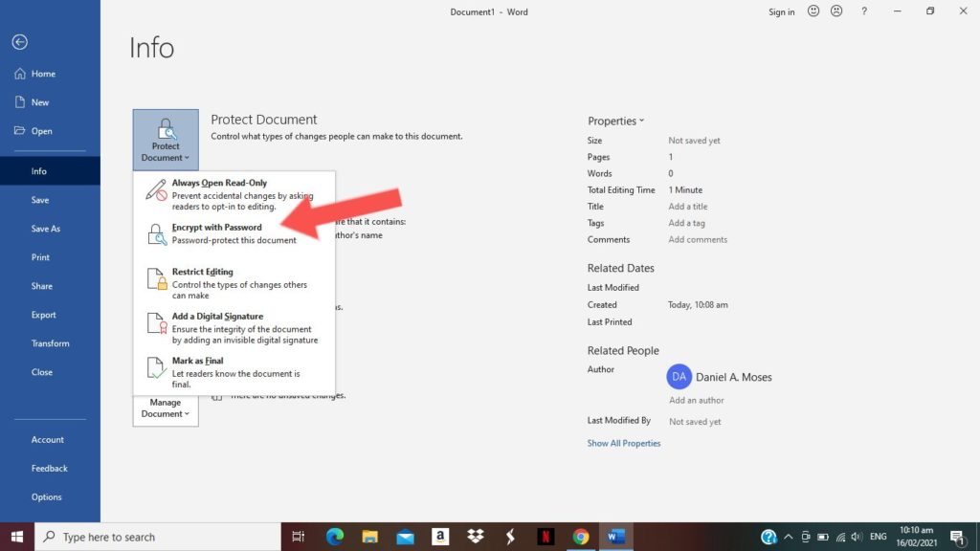The image size is (980, 551).
Task: Open File Explorer from the taskbar
Action: coord(370,537)
